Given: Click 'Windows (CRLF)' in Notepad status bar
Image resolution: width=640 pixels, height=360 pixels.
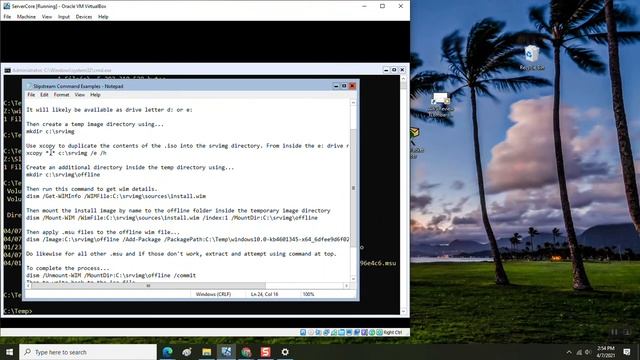Looking at the screenshot, I should click(x=213, y=294).
